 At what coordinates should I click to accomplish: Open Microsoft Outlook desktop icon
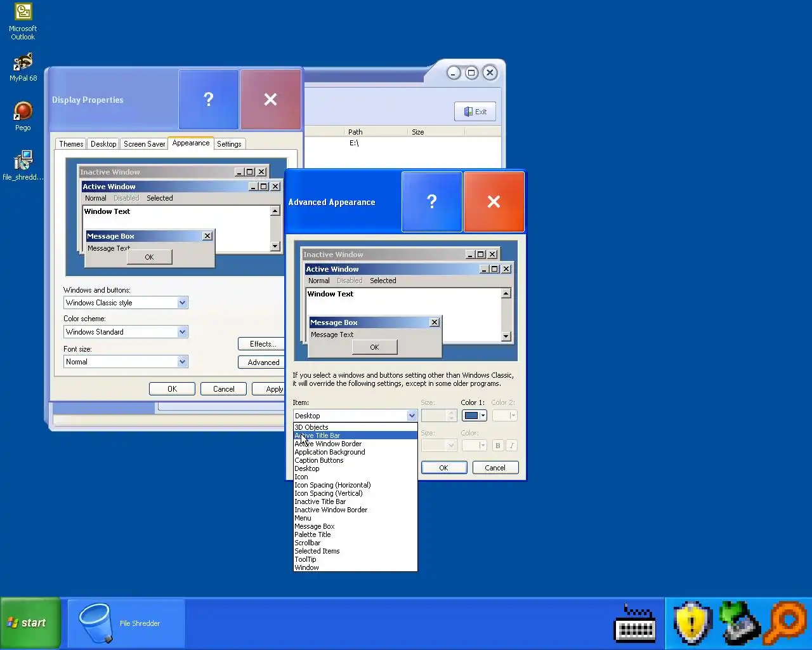point(23,22)
